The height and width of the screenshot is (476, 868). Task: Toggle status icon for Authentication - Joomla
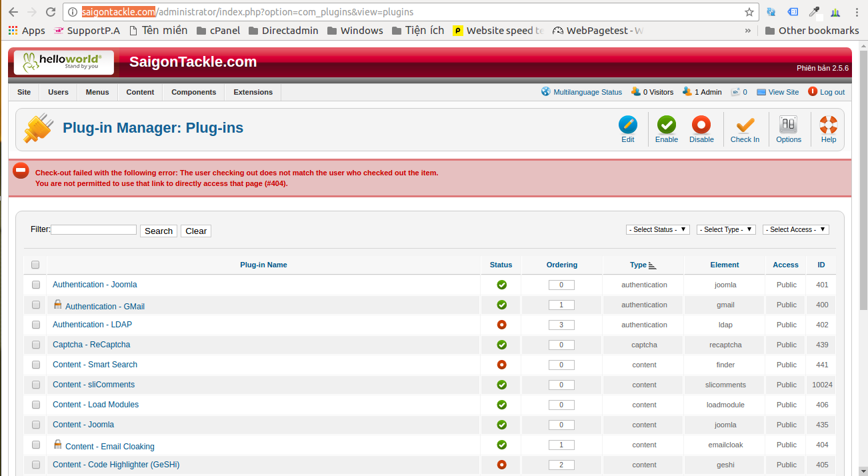click(501, 285)
